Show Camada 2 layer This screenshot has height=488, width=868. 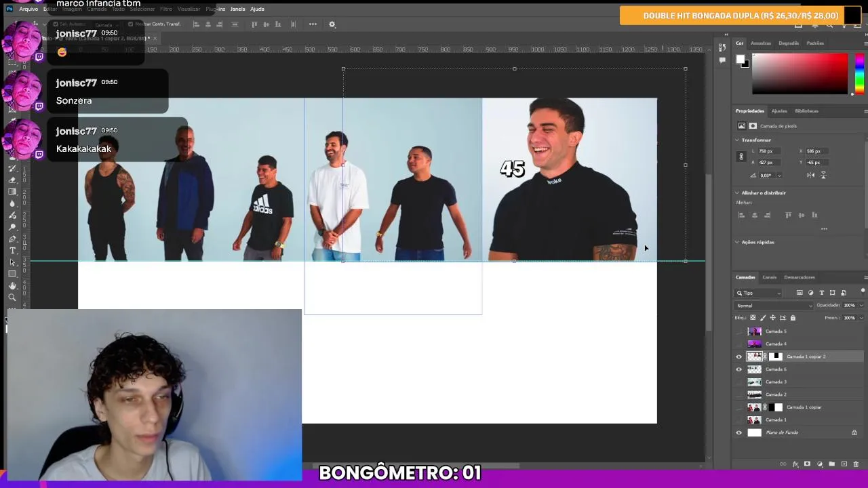coord(739,394)
